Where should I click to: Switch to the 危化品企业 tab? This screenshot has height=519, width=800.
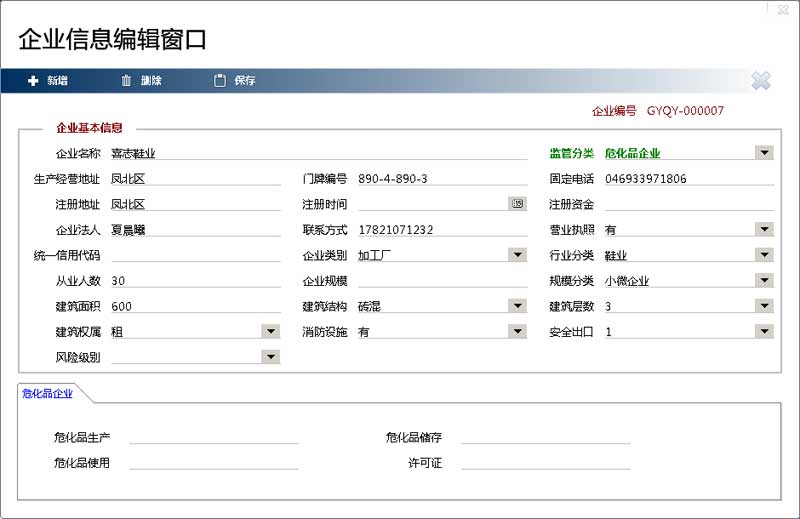(47, 393)
